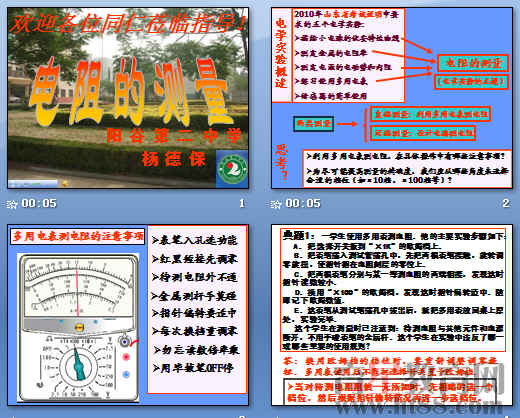Select the slide 1 title thumbnail
520x418 pixels.
(128, 98)
